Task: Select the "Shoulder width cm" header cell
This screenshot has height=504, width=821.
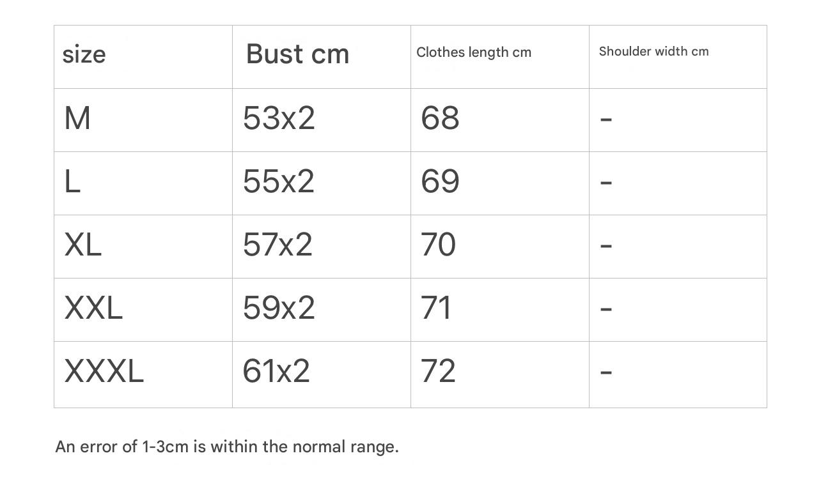Action: pyautogui.click(x=653, y=52)
